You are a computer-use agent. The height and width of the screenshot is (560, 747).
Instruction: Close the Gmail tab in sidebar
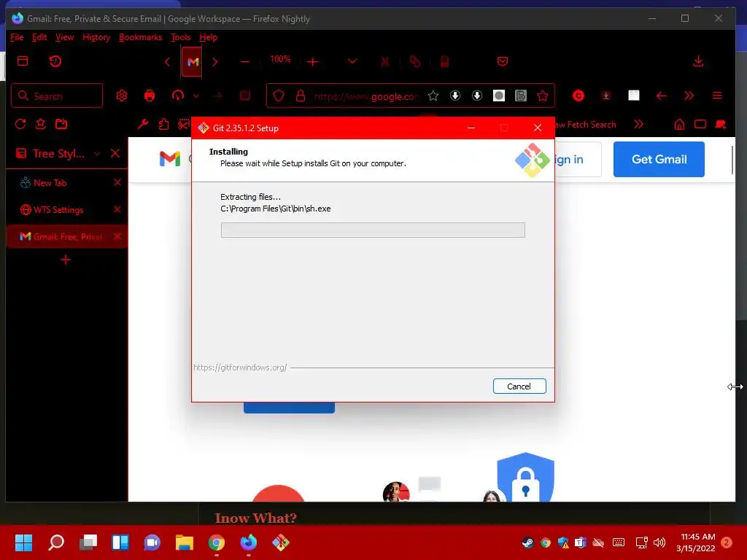tap(117, 236)
